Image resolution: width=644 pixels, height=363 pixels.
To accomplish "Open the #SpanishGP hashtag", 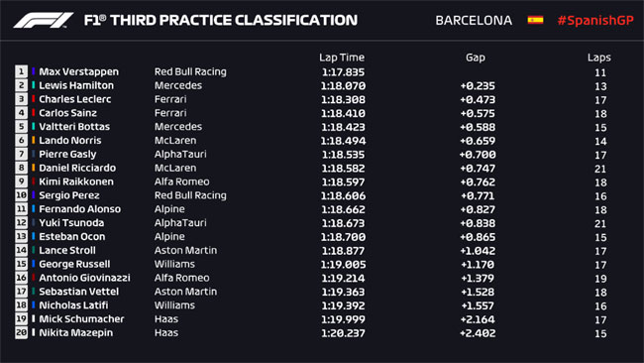I will pyautogui.click(x=595, y=20).
